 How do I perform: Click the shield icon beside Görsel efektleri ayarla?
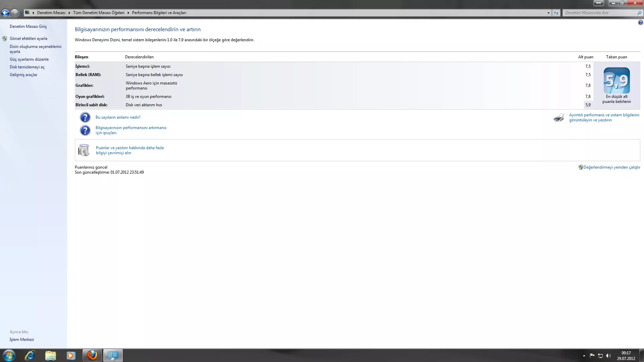[5, 39]
